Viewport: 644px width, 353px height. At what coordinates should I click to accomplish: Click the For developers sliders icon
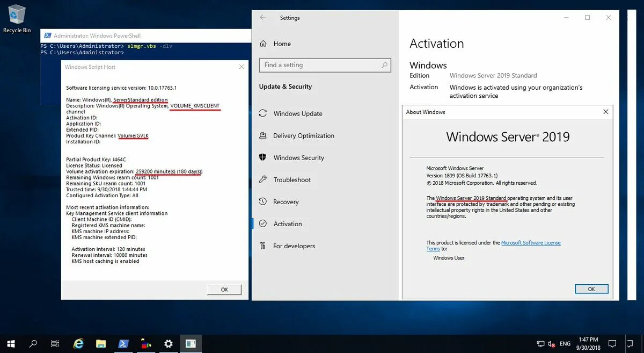click(x=263, y=246)
